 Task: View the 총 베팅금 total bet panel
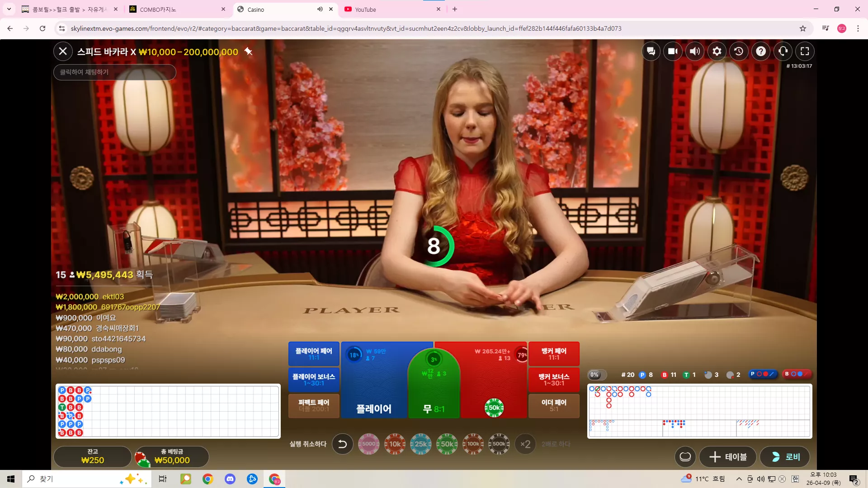172,457
